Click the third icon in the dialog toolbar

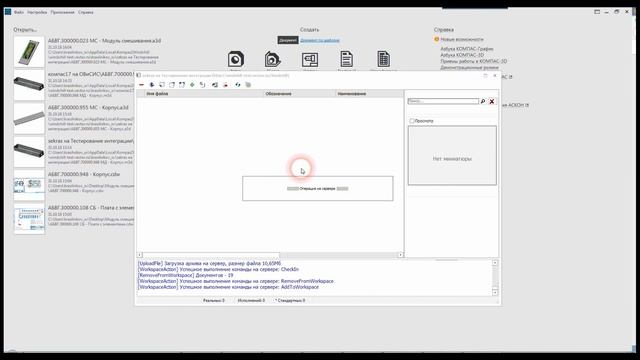coord(162,85)
